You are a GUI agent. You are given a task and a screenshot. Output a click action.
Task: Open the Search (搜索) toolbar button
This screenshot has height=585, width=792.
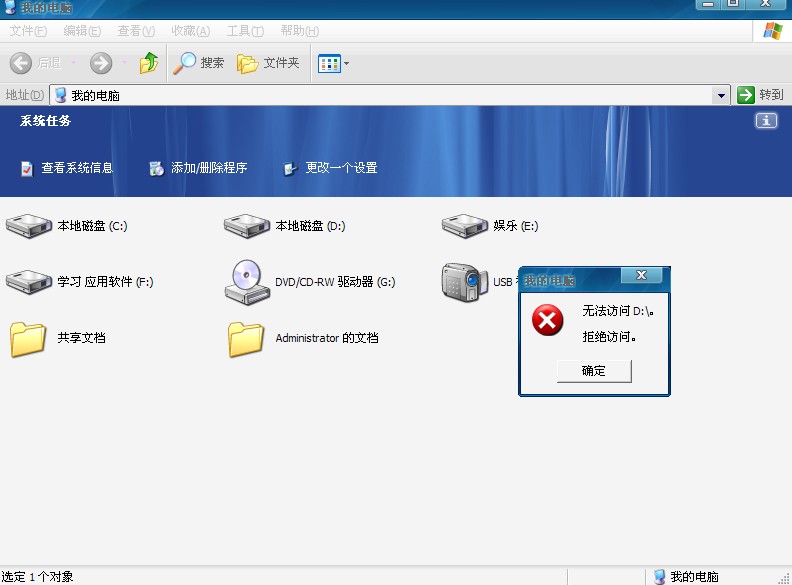(198, 63)
